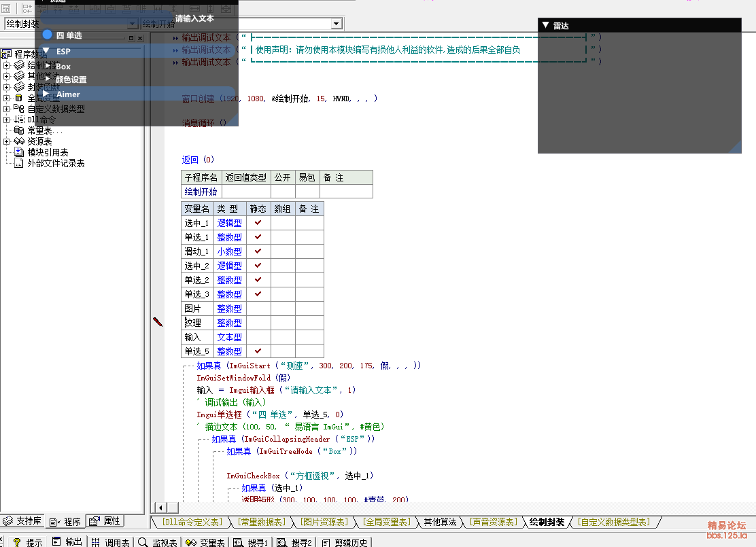The width and height of the screenshot is (756, 547).
Task: Collapse the 雷达 window with its triangle
Action: pos(546,25)
